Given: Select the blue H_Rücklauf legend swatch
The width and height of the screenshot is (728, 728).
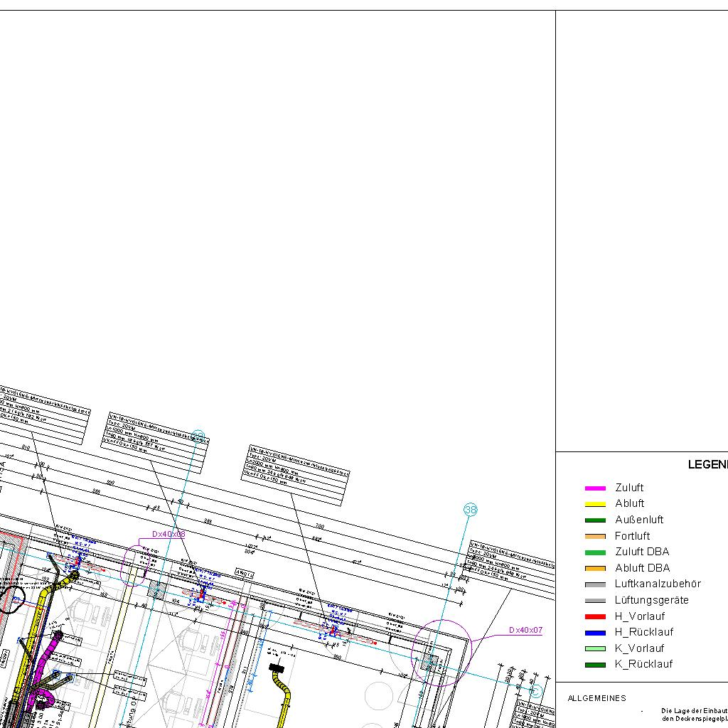Looking at the screenshot, I should 594,633.
